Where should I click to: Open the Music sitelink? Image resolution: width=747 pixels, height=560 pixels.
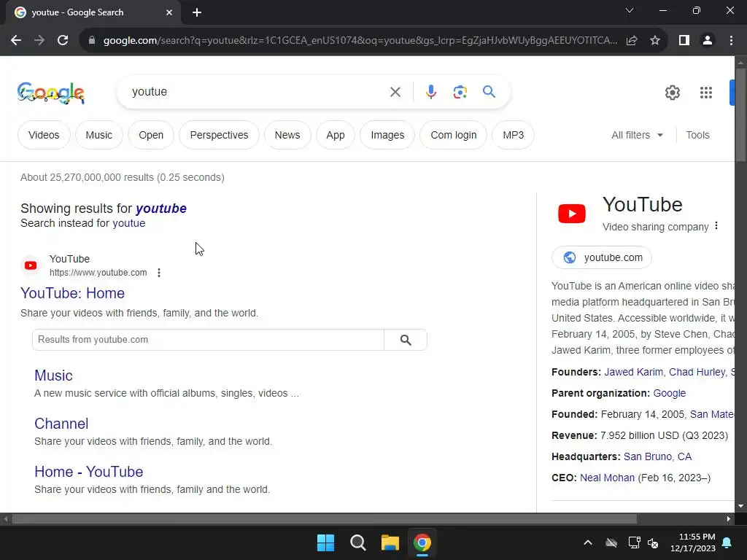[x=53, y=376]
